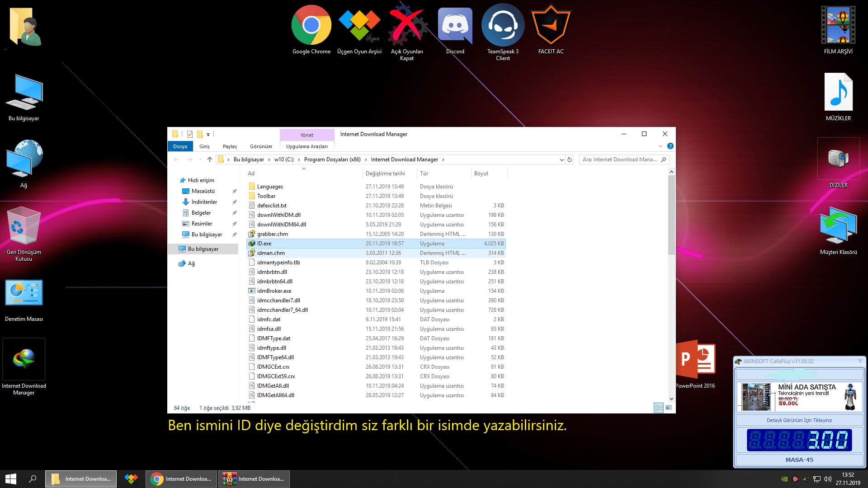
Task: Switch to details view layout button
Action: tap(659, 408)
